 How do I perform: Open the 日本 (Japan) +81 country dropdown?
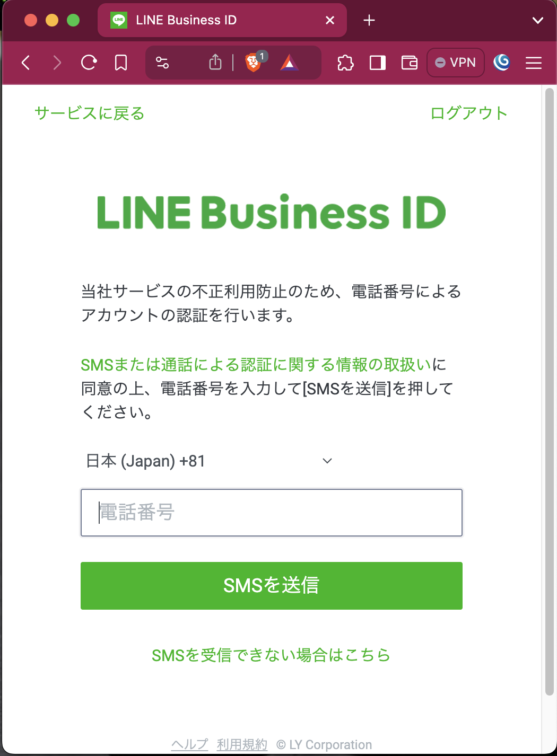[210, 461]
